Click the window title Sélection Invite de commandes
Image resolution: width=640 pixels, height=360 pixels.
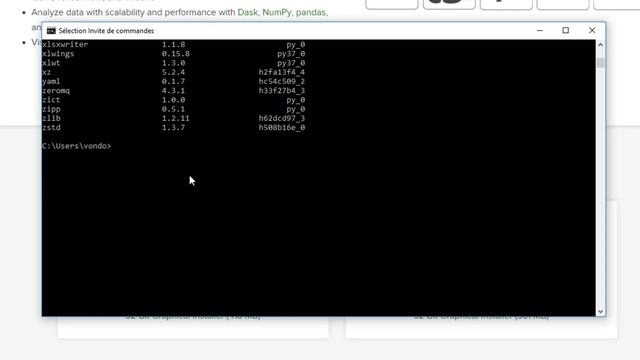(x=106, y=31)
